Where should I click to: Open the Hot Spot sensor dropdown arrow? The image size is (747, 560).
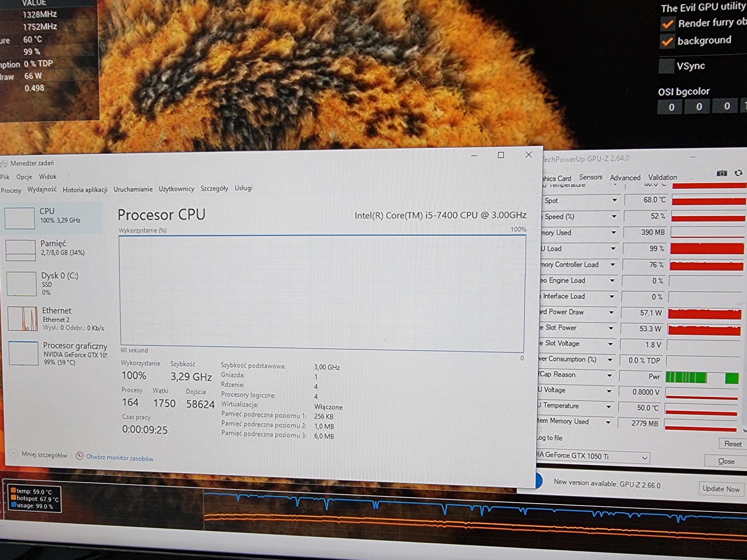[x=614, y=200]
